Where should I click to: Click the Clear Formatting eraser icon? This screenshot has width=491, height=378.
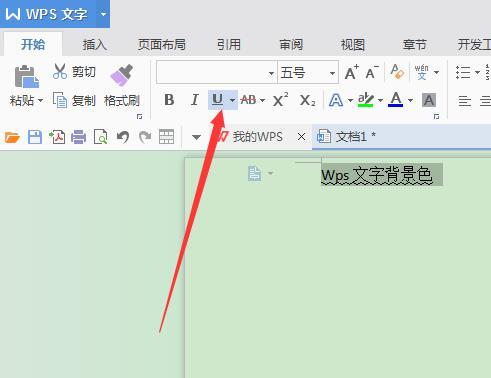(397, 72)
